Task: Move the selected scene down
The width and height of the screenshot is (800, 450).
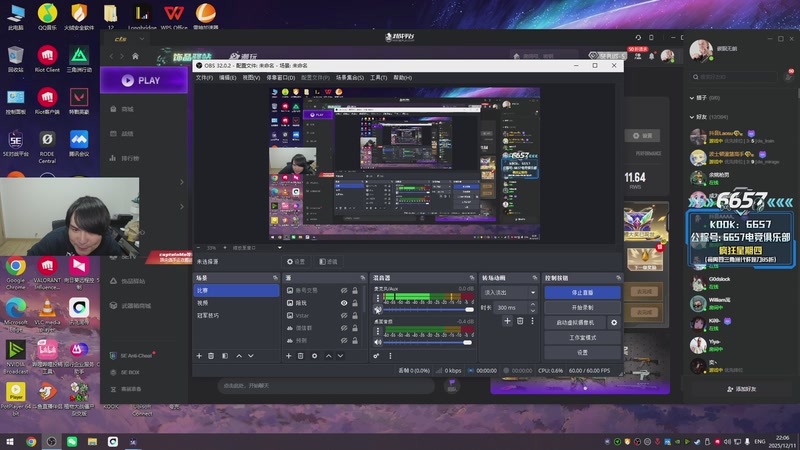Action: [x=251, y=356]
